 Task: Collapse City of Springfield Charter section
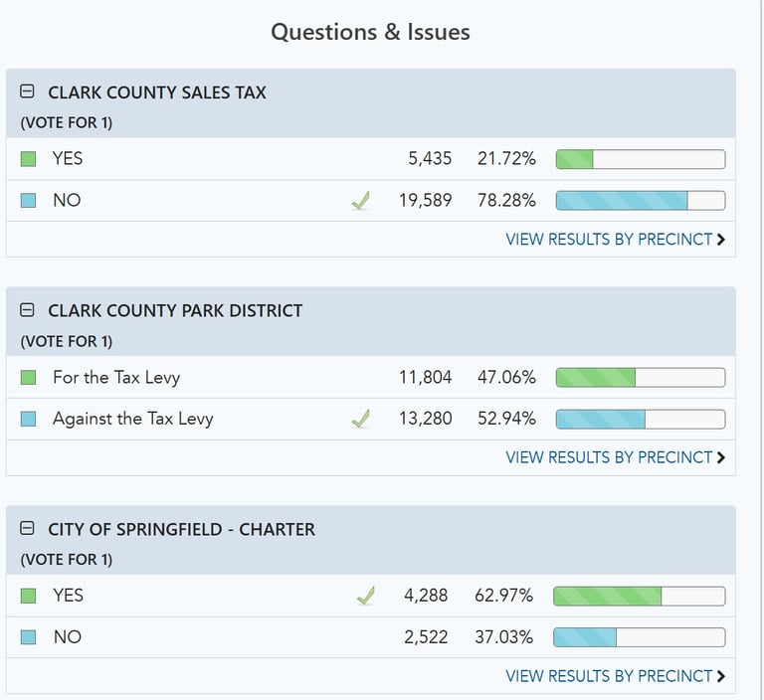pos(28,529)
